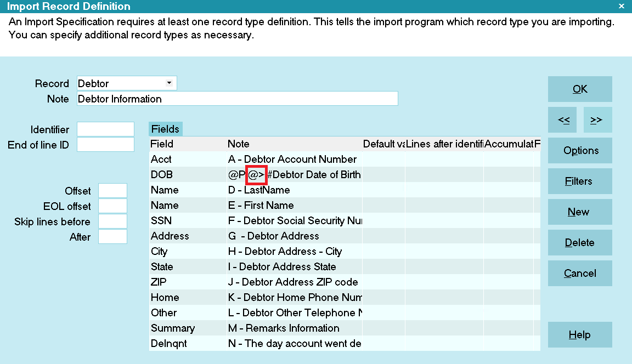Click the Offset input box
Viewport: 632px width, 364px height.
coord(113,190)
